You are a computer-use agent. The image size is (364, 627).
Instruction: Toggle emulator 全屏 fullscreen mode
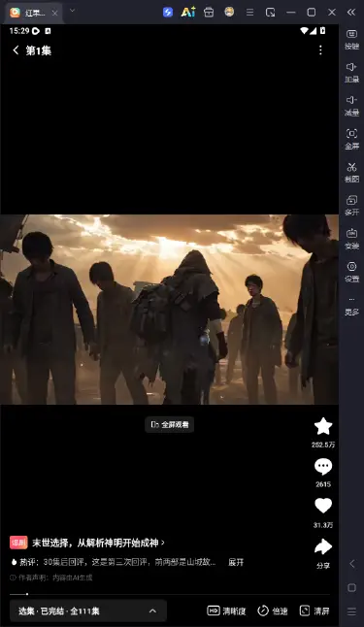(x=351, y=139)
